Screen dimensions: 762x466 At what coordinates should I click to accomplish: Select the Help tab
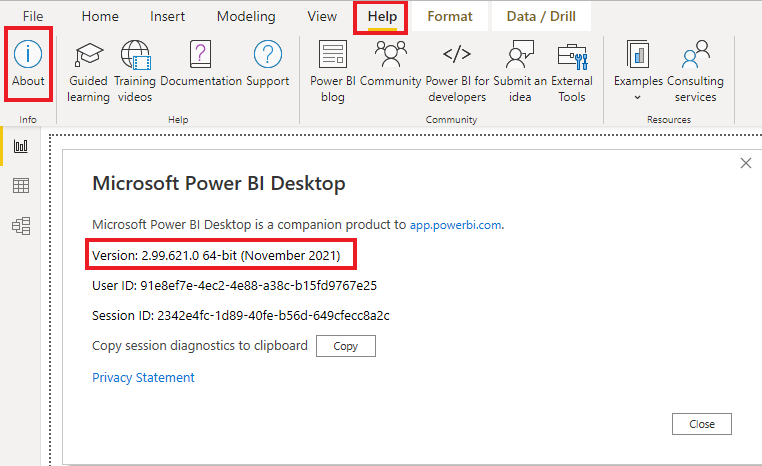(382, 17)
